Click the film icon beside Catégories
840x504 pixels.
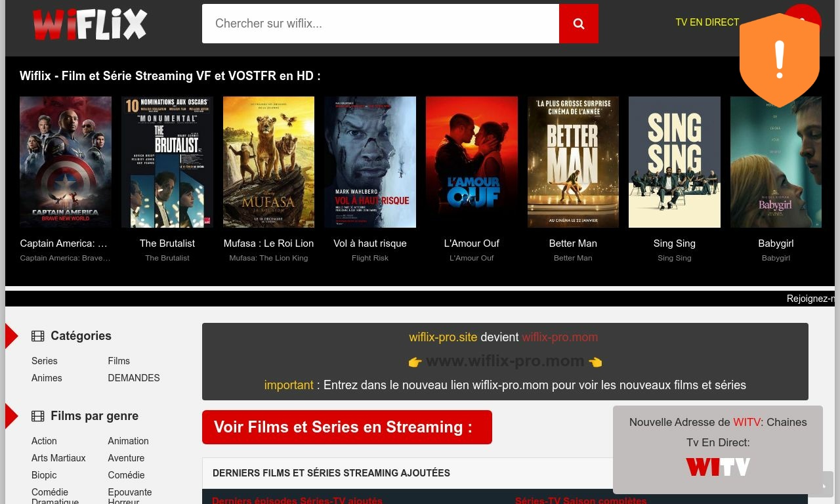[38, 336]
